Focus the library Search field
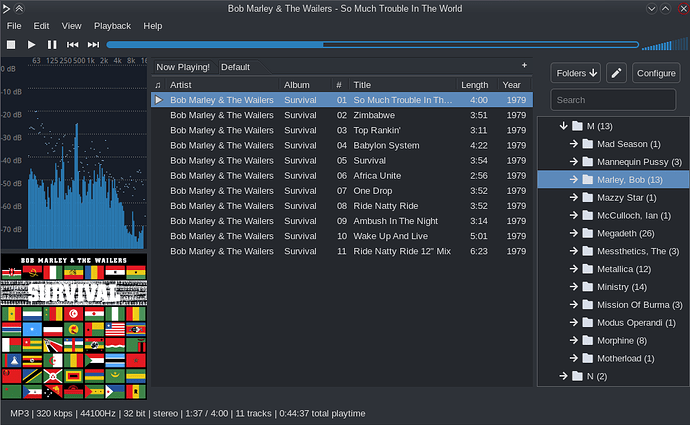690x425 pixels. pyautogui.click(x=613, y=100)
